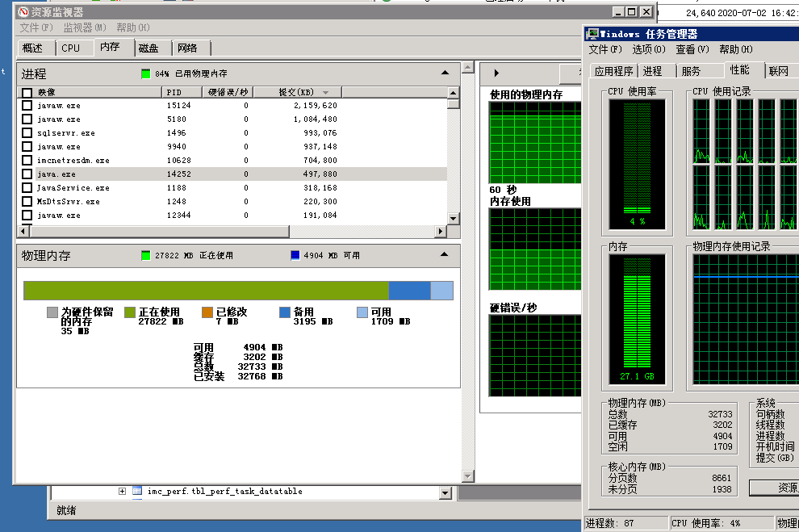The width and height of the screenshot is (799, 532).
Task: Click process list horizontal scroll right arrow
Action: (441, 232)
